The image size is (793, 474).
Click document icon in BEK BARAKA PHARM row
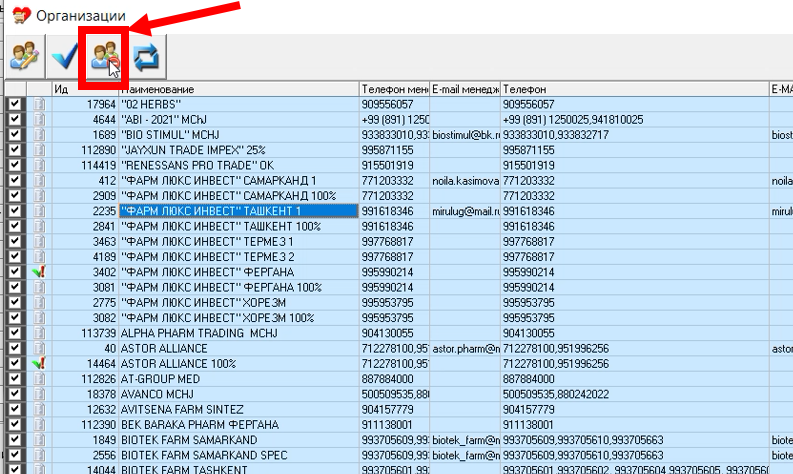(39, 424)
